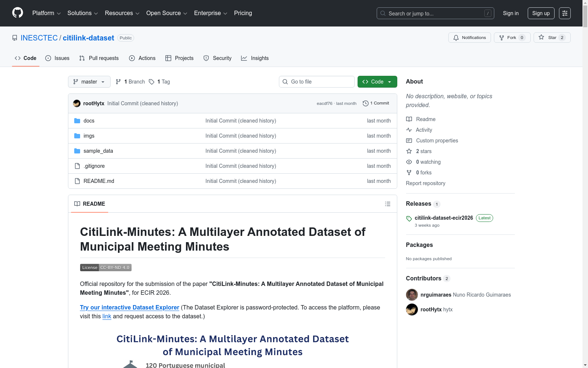Open the eacdf76 commit hash link
The height and width of the screenshot is (368, 588).
(325, 103)
